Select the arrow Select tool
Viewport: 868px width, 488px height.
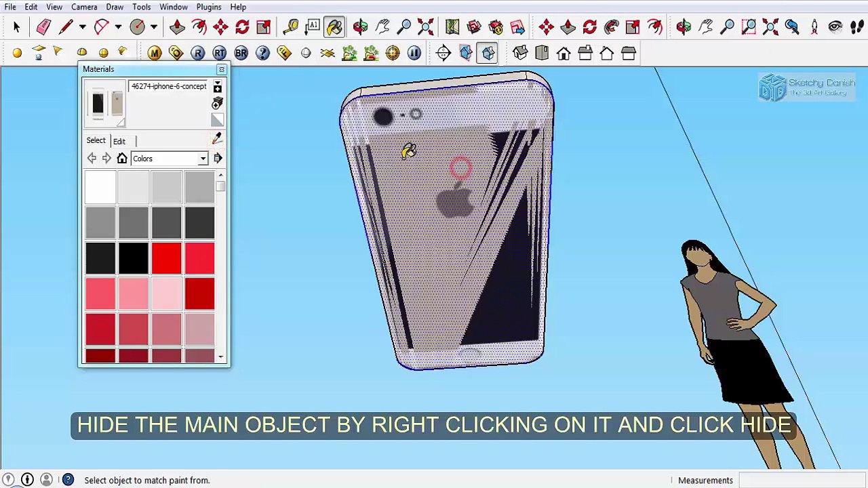[16, 27]
